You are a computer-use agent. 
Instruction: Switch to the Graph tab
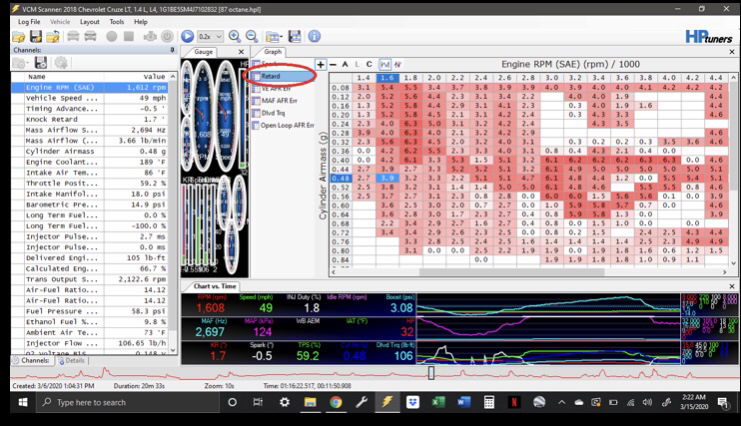[x=273, y=52]
